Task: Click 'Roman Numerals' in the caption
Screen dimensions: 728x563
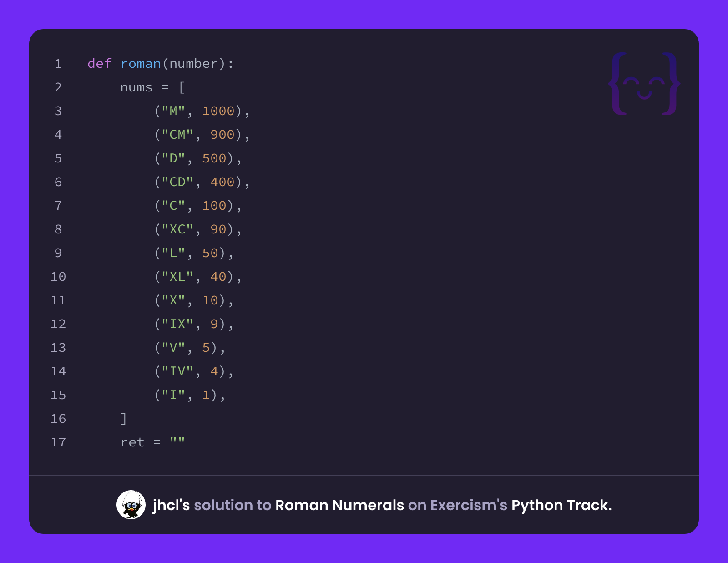Action: coord(339,505)
